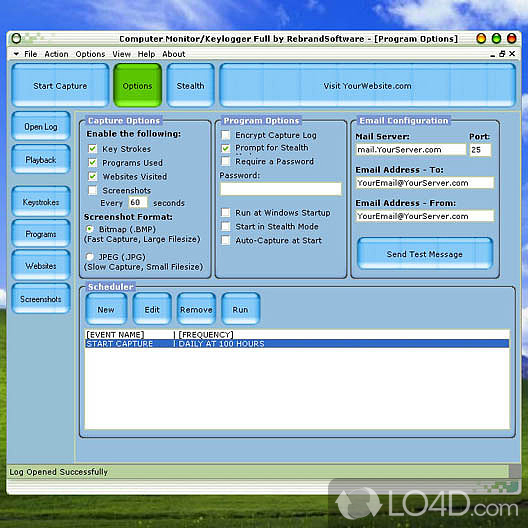Viewport: 528px width, 528px height.
Task: Enable Start in Stealth Mode
Action: pyautogui.click(x=226, y=226)
